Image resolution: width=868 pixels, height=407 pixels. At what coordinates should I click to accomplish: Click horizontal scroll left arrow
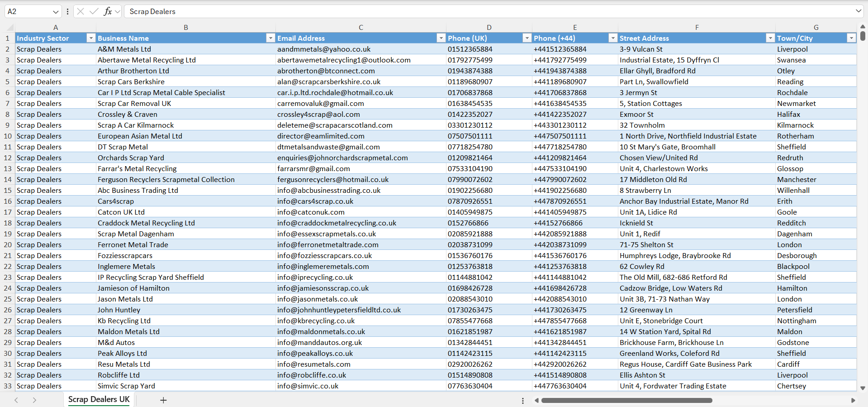536,400
